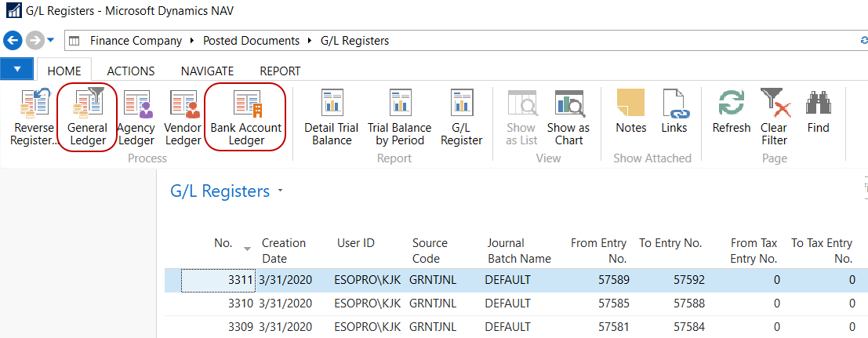Switch to the ACTIONS ribbon tab
The image size is (868, 338).
[130, 71]
